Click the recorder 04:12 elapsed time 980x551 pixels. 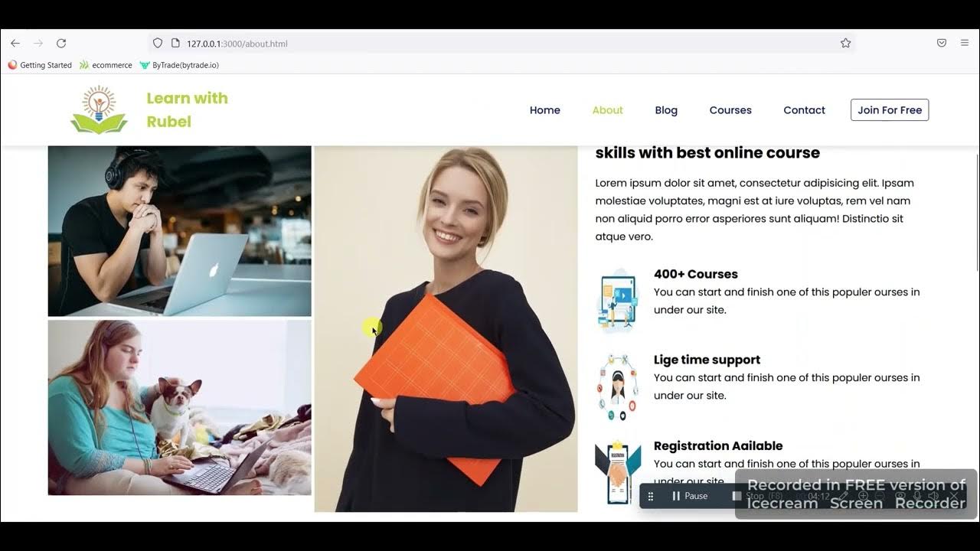(x=818, y=496)
